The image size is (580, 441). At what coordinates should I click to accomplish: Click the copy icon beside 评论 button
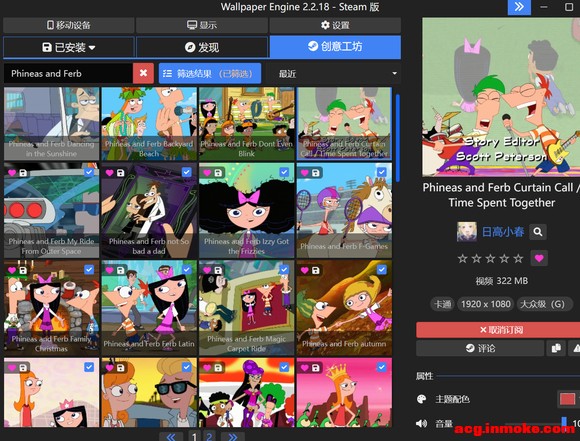556,348
